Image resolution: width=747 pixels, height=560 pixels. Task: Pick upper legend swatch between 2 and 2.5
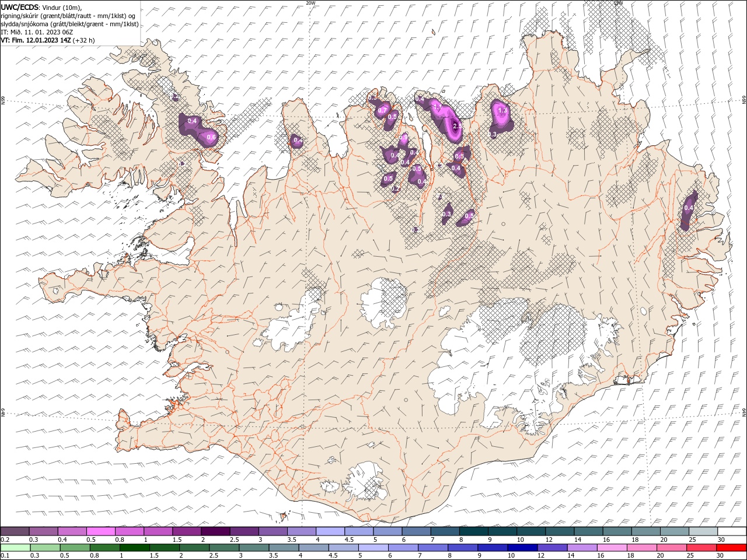pyautogui.click(x=215, y=531)
